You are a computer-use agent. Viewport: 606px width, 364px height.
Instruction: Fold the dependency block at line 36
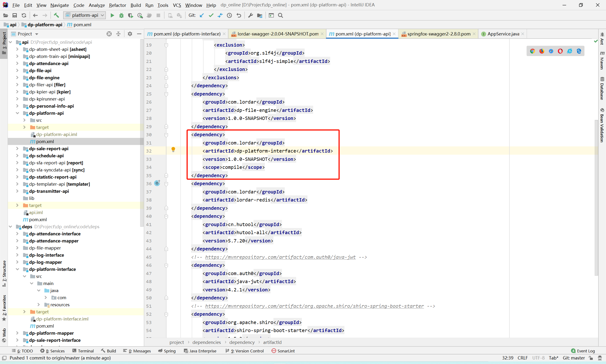pos(166,184)
